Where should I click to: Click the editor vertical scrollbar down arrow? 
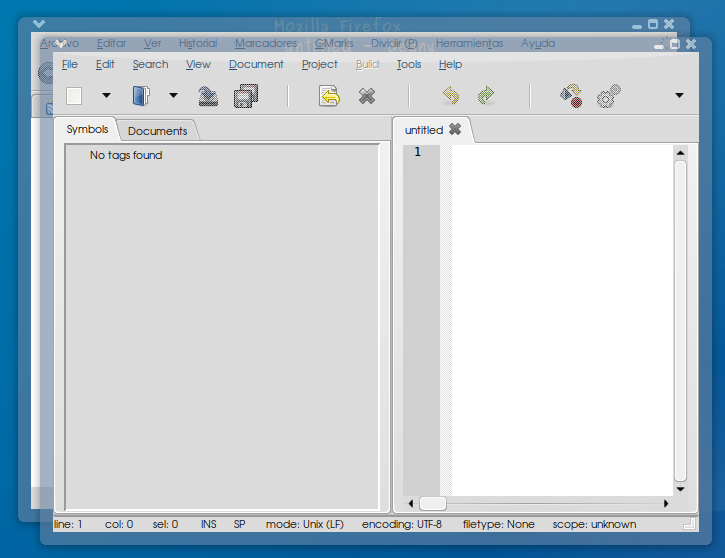pos(680,489)
